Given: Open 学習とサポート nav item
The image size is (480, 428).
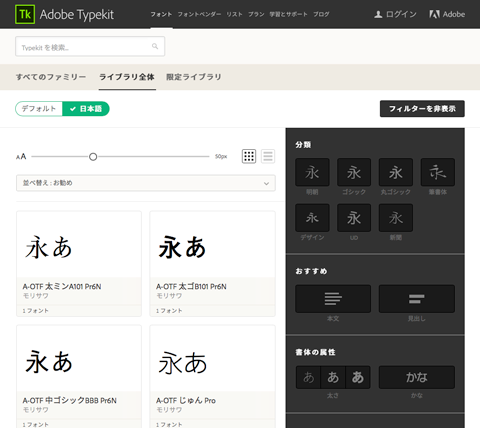Looking at the screenshot, I should [288, 14].
